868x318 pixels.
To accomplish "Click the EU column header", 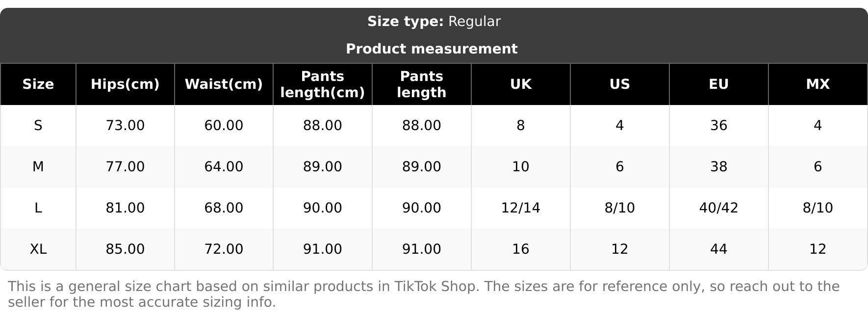I will tap(718, 84).
